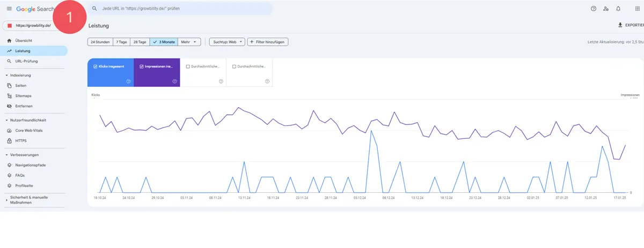Open the help question mark icon in header

pyautogui.click(x=594, y=9)
